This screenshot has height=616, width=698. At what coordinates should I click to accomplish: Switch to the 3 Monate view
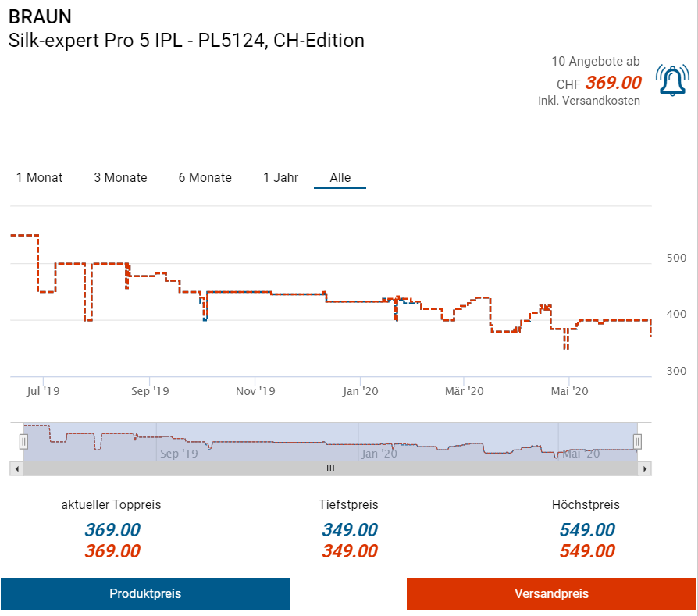point(120,178)
